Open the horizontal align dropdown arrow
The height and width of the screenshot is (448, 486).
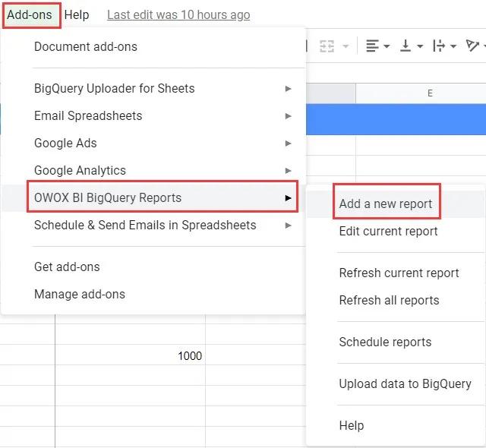pos(387,46)
